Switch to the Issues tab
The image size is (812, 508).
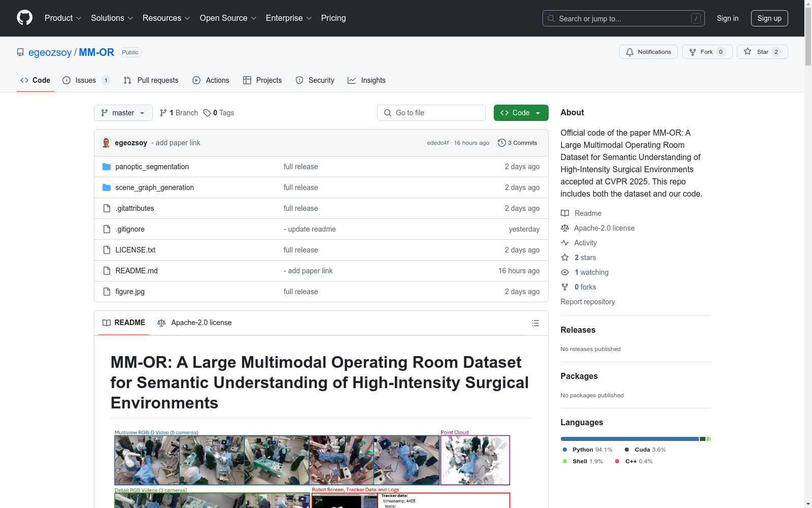click(x=86, y=80)
